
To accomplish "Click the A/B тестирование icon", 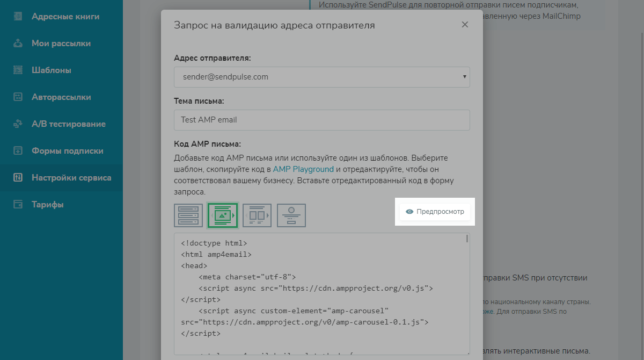I will (18, 124).
